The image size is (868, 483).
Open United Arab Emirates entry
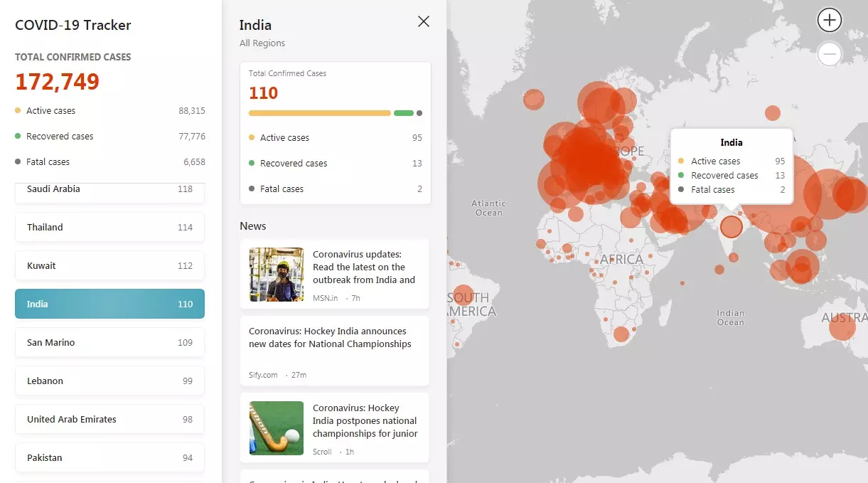coord(109,420)
